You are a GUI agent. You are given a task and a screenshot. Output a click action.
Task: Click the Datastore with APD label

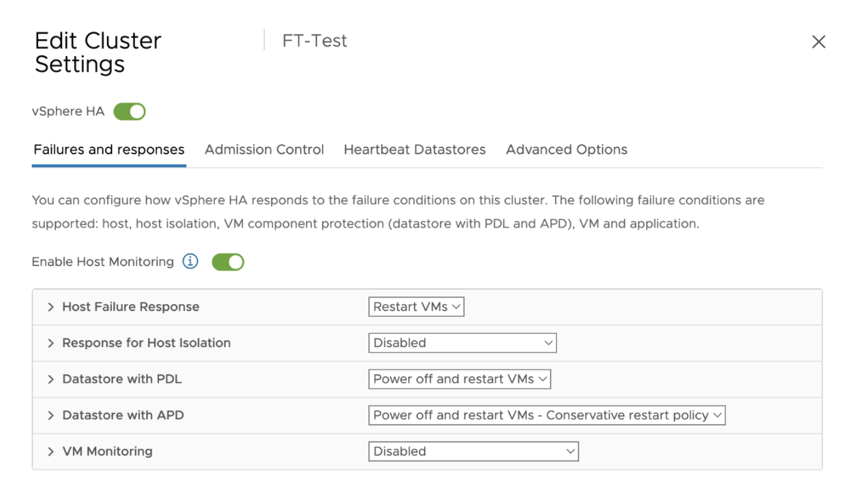[x=123, y=416]
